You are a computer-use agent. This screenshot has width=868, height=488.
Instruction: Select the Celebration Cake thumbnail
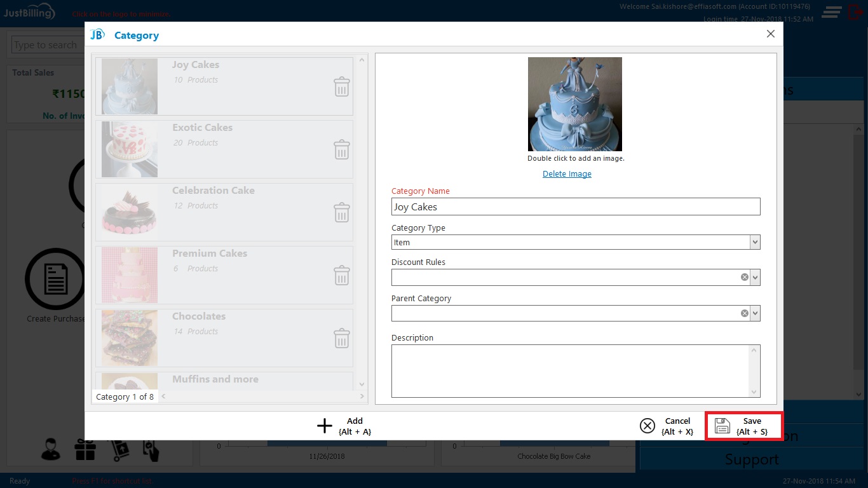[130, 212]
